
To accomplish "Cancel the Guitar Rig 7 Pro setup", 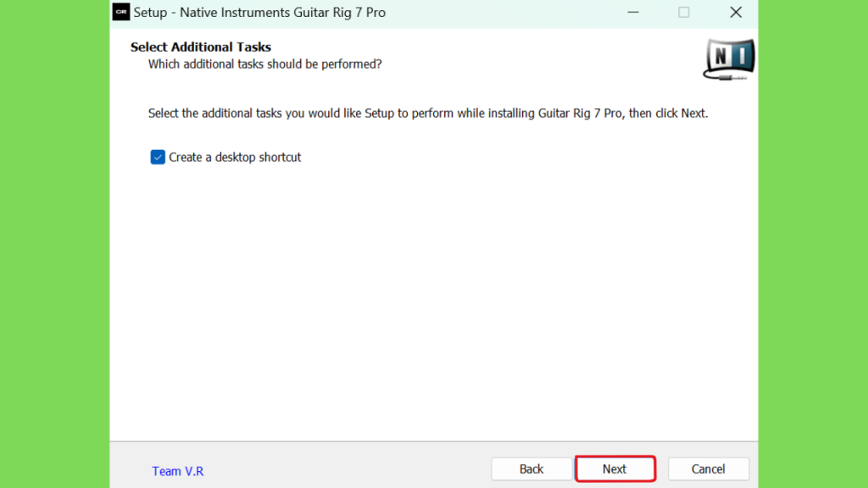I will [x=708, y=469].
